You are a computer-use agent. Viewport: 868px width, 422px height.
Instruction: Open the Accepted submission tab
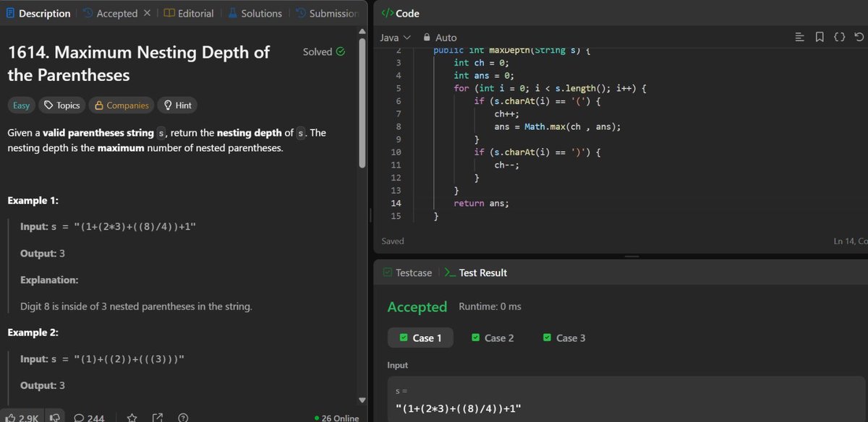point(110,13)
